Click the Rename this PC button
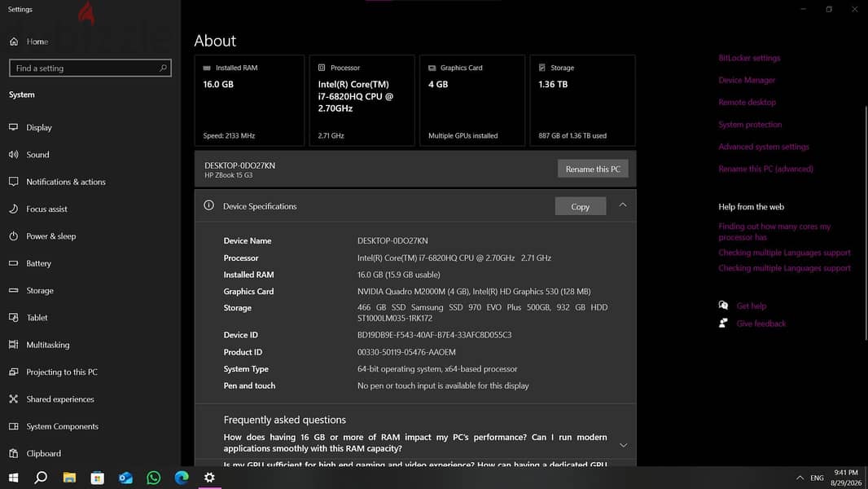 (593, 169)
